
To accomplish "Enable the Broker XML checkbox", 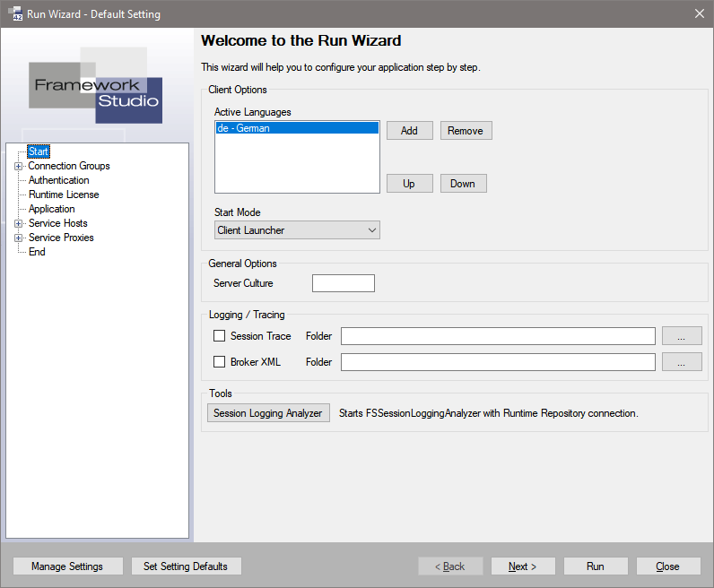I will [x=220, y=362].
